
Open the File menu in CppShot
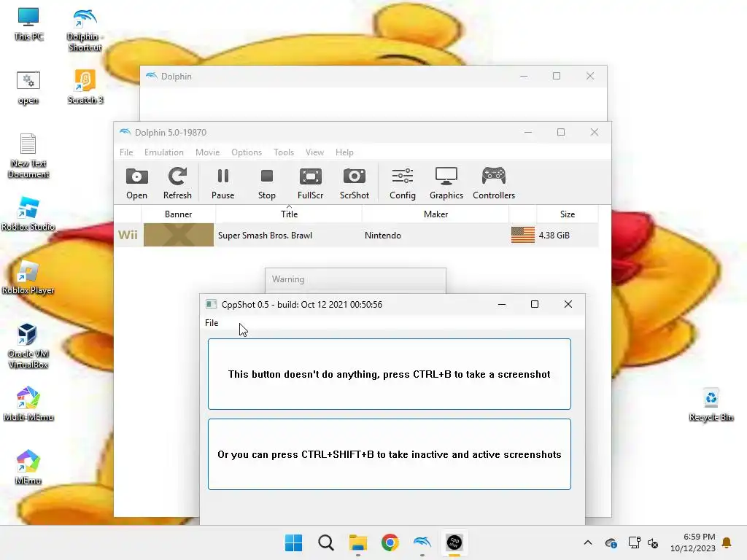pyautogui.click(x=212, y=323)
